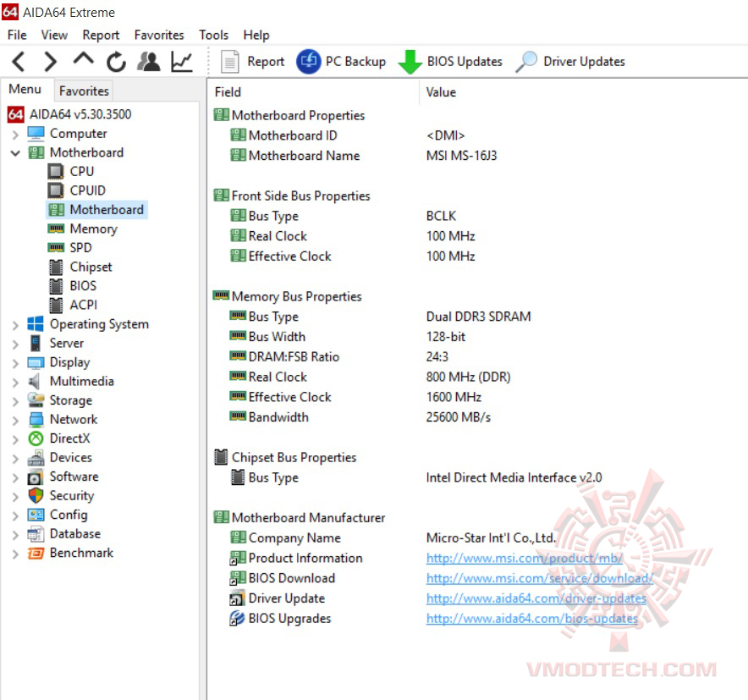The width and height of the screenshot is (748, 700).
Task: Select the DirectX Xbox icon
Action: pyautogui.click(x=36, y=438)
